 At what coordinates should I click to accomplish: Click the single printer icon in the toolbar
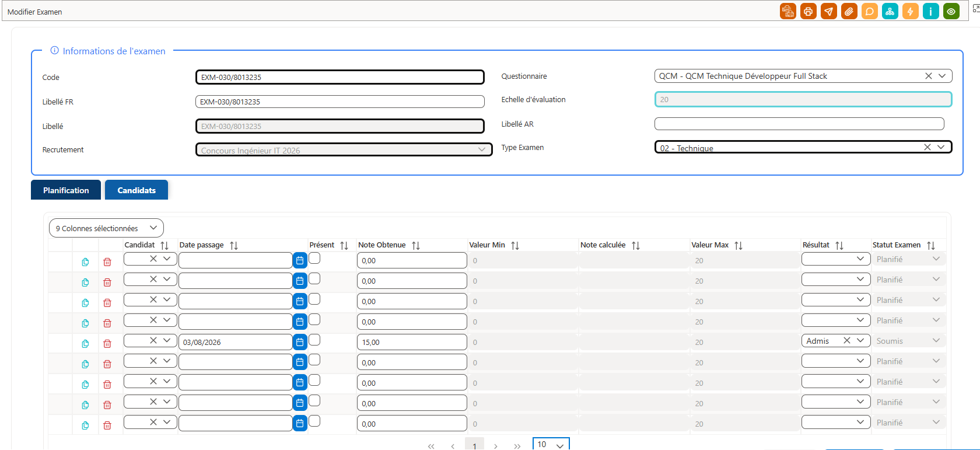pos(808,11)
